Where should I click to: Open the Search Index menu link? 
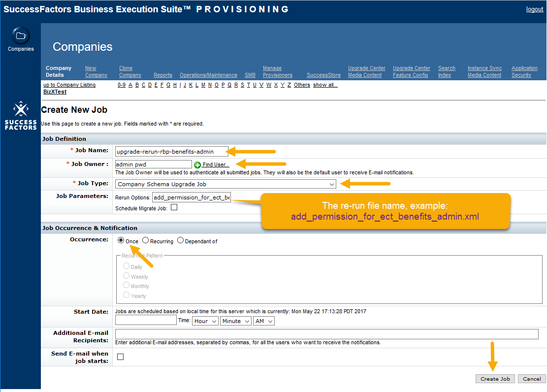coord(447,71)
